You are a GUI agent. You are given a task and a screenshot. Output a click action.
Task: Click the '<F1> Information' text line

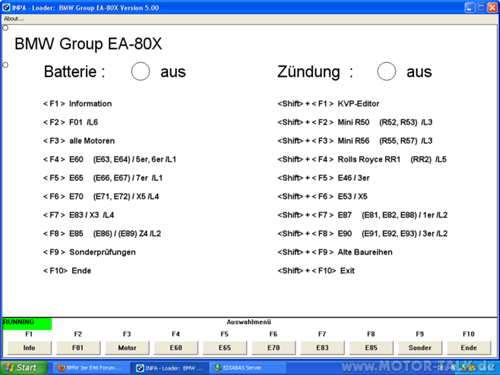coord(77,104)
